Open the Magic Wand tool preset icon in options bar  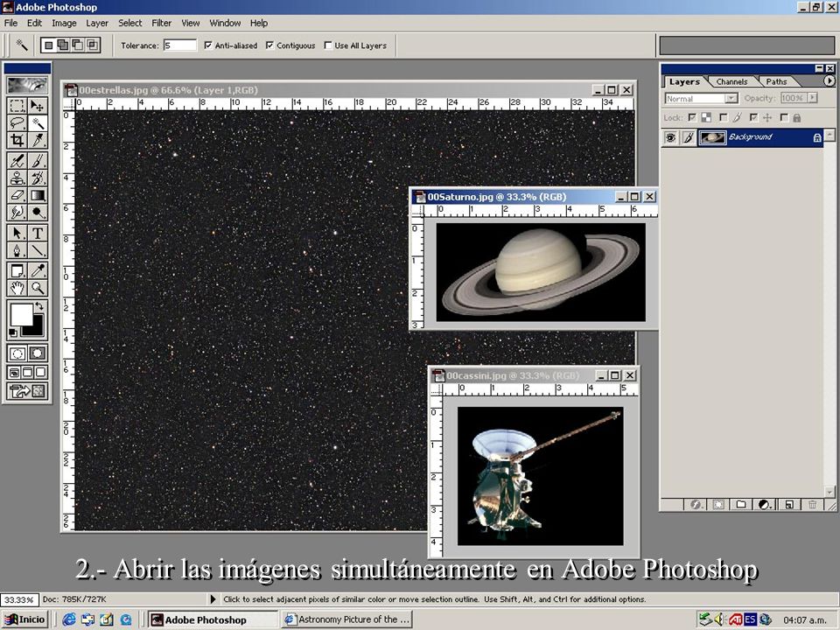(21, 45)
